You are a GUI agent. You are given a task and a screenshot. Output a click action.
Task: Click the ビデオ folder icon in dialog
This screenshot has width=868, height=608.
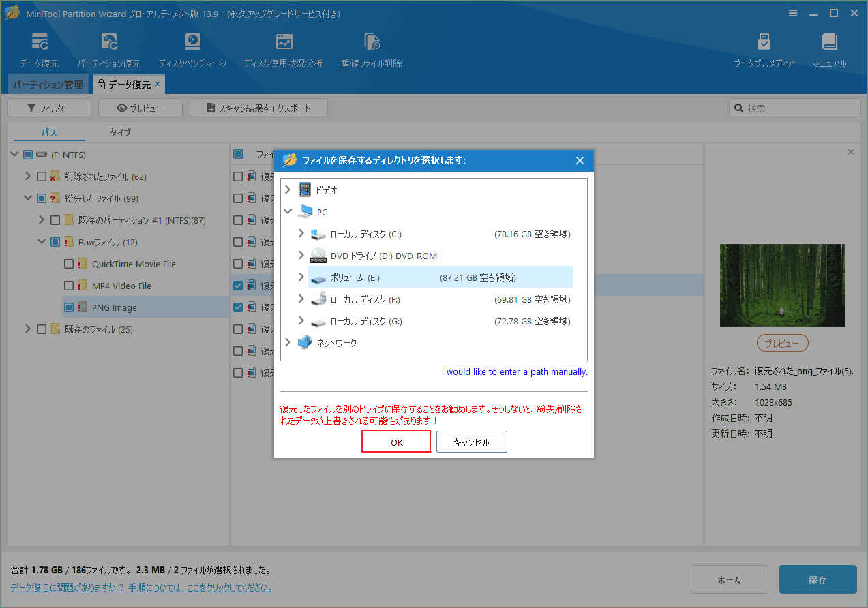point(304,190)
